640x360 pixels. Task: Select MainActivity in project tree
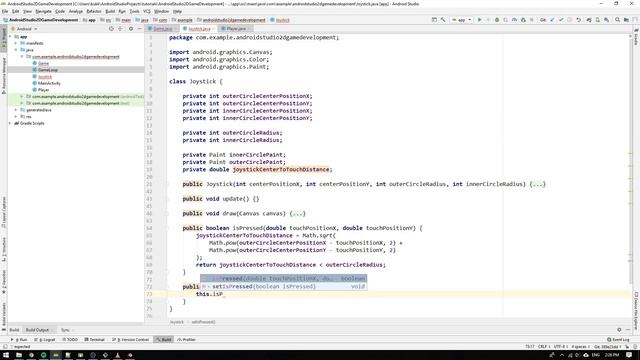point(49,83)
